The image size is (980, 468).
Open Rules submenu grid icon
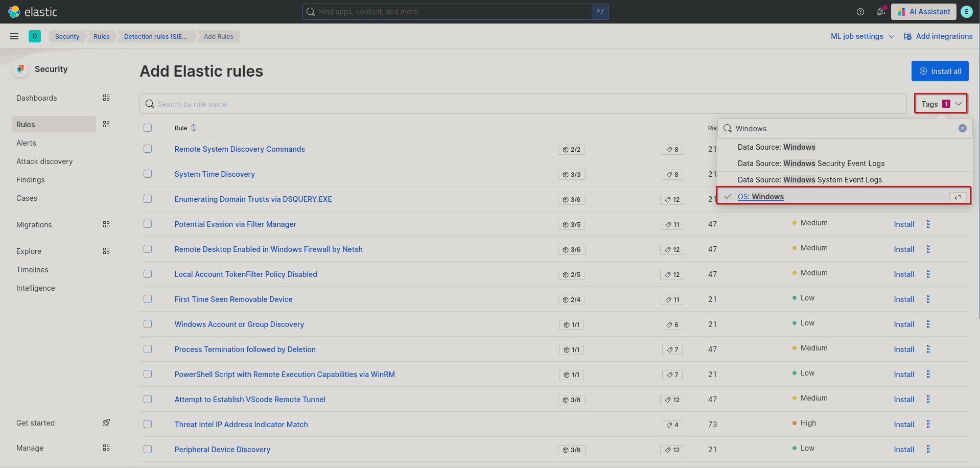[x=106, y=124]
